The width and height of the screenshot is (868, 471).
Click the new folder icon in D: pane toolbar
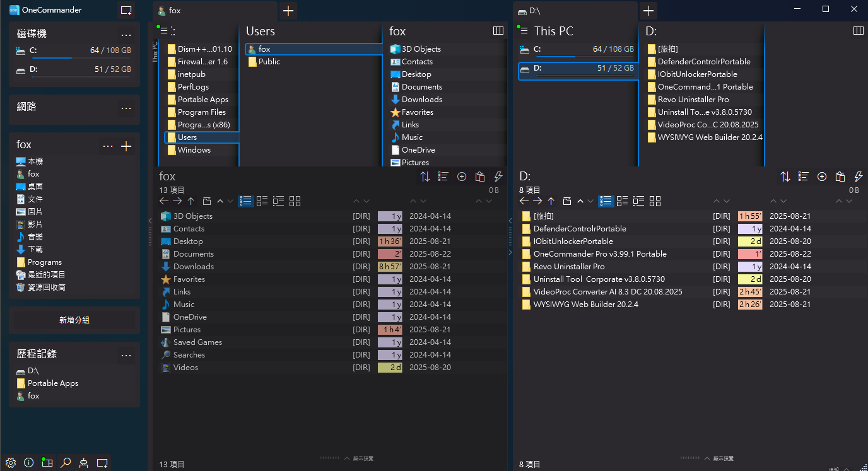(566, 201)
